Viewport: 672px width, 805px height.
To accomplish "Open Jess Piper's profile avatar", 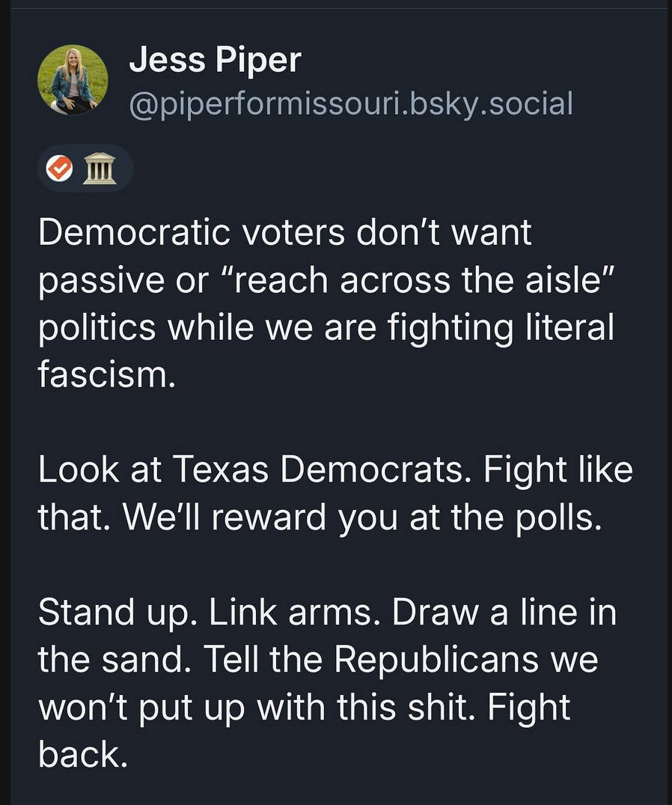I will click(x=73, y=79).
